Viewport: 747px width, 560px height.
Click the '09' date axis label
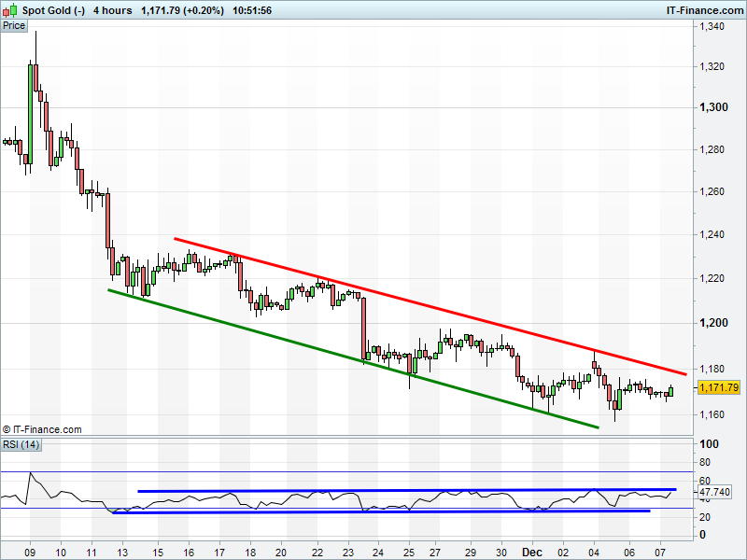30,553
